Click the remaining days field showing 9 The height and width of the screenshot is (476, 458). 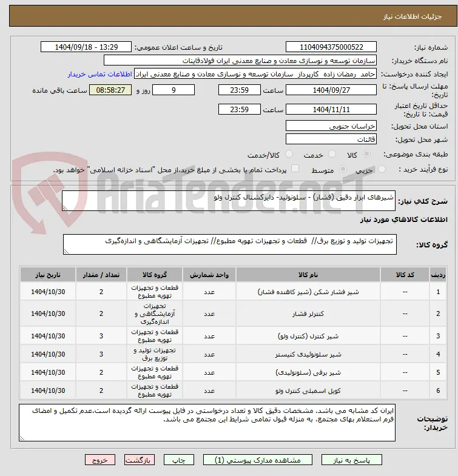pyautogui.click(x=173, y=90)
